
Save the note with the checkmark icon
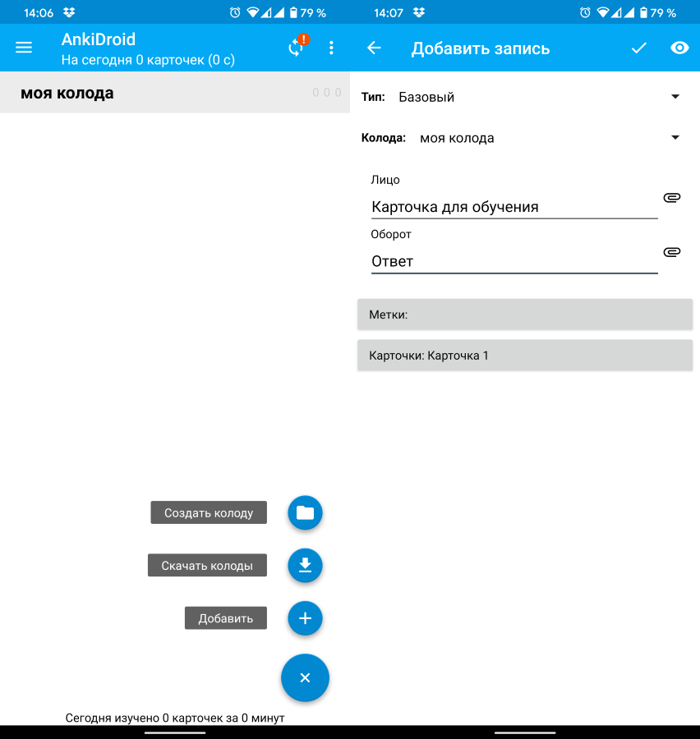click(638, 48)
